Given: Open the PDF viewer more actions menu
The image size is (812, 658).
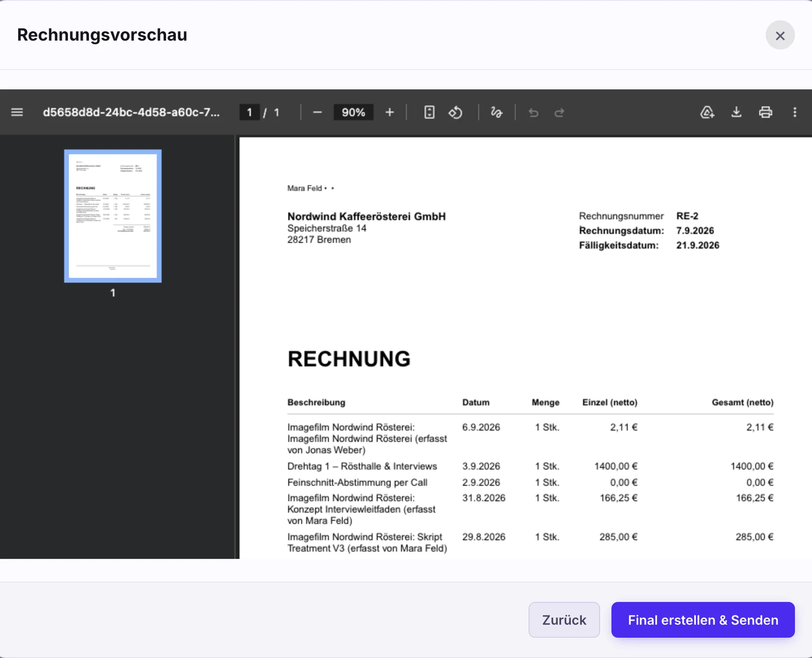Looking at the screenshot, I should pyautogui.click(x=795, y=112).
